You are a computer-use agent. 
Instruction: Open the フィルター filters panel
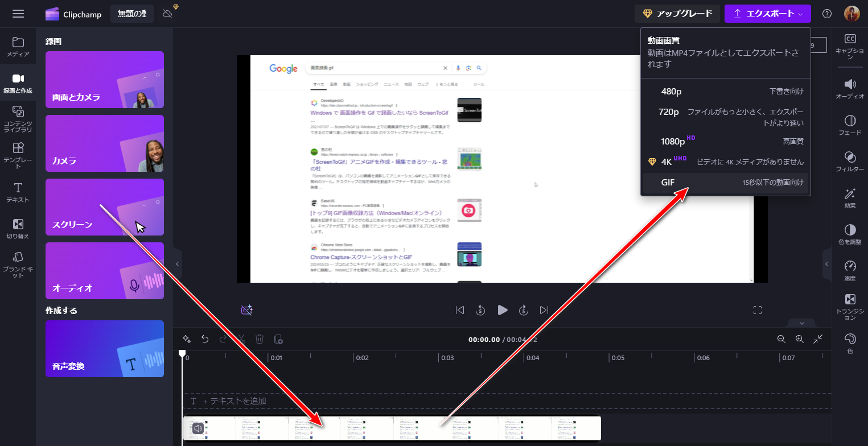(x=850, y=162)
